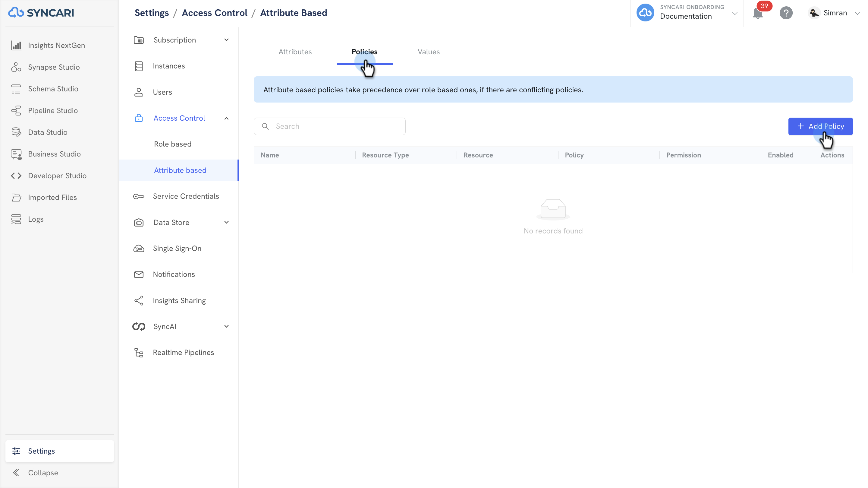Click the search magnifier icon

265,126
